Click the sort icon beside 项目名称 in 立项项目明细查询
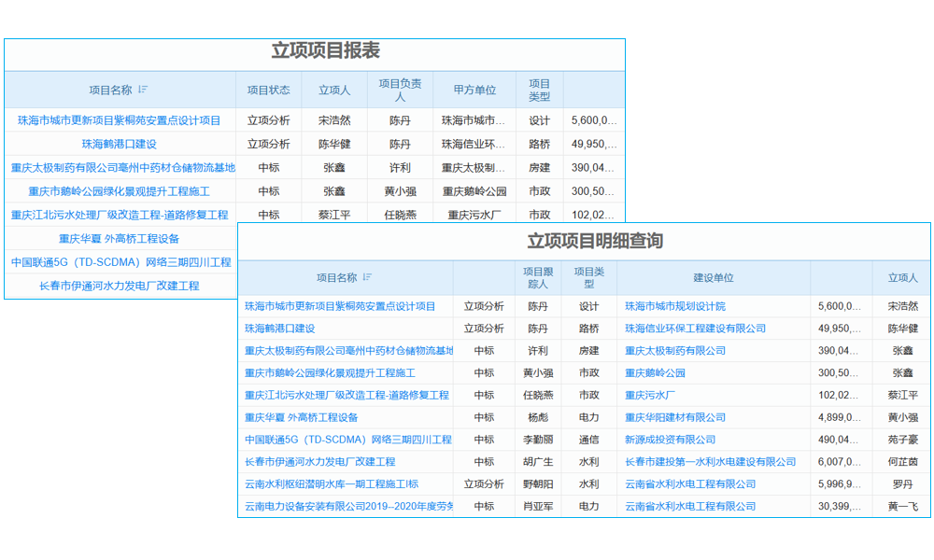Viewport: 934px width, 560px height. click(369, 277)
